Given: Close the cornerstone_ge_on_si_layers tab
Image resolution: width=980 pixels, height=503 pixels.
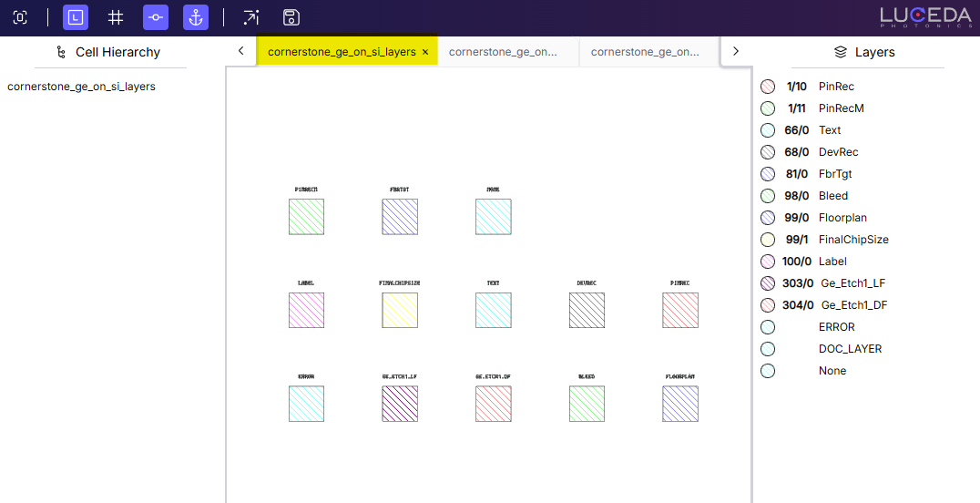Looking at the screenshot, I should pyautogui.click(x=425, y=53).
